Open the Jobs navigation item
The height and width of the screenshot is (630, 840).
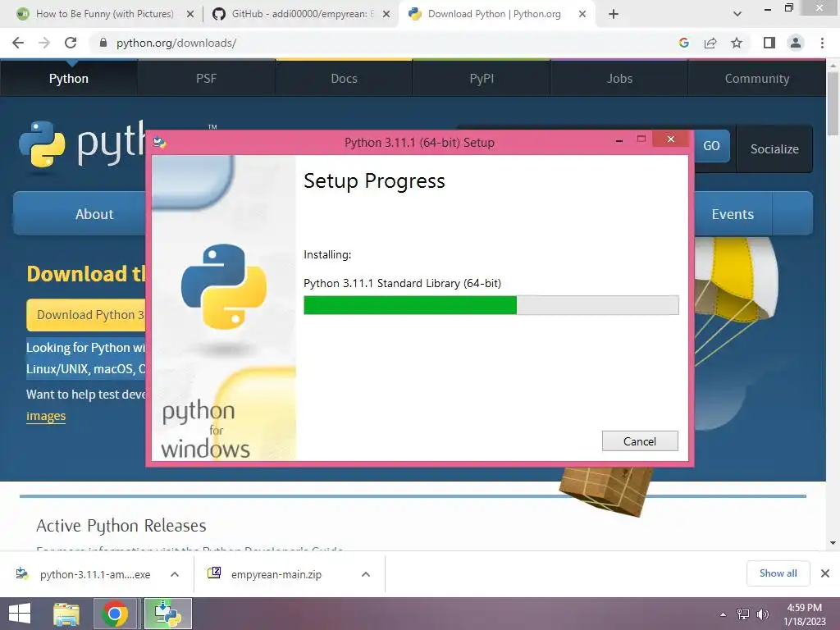point(619,79)
